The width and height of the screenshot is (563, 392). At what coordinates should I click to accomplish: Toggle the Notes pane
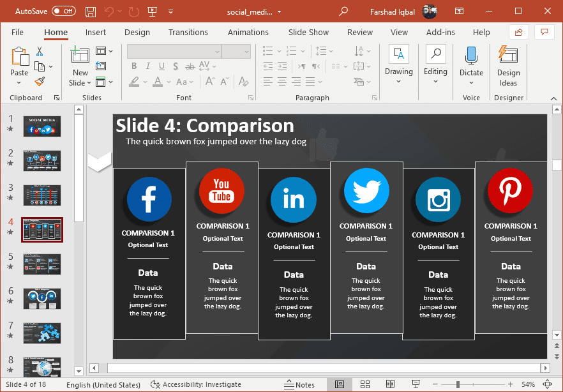[x=299, y=384]
